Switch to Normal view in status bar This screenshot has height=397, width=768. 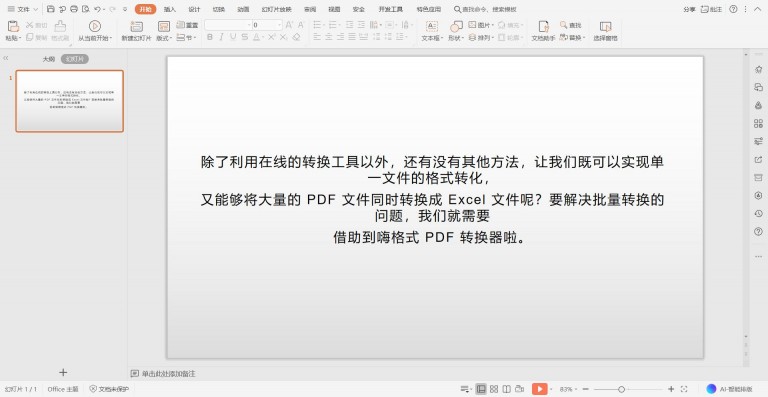[x=481, y=389]
